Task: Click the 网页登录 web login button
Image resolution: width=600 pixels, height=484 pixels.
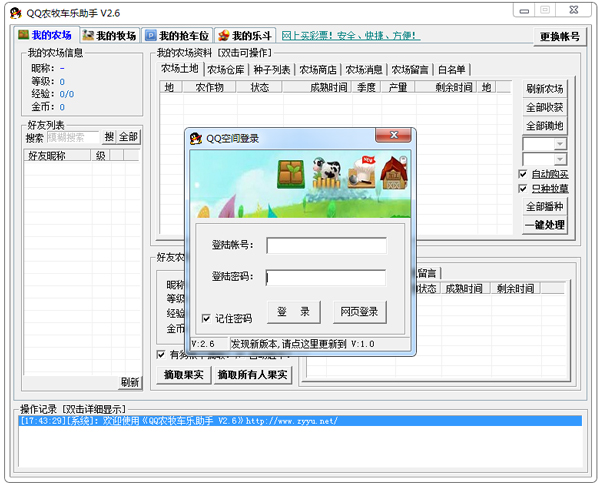Action: pos(359,312)
